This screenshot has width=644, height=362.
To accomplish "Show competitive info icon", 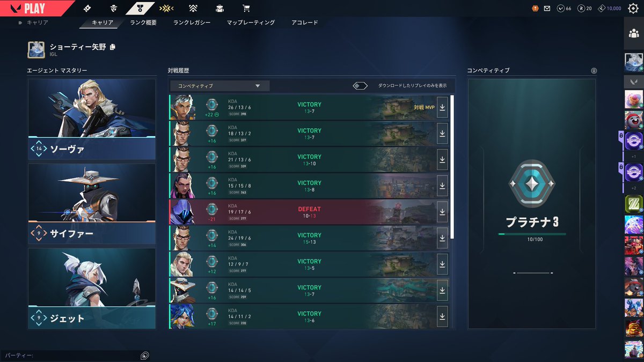I will pyautogui.click(x=594, y=71).
